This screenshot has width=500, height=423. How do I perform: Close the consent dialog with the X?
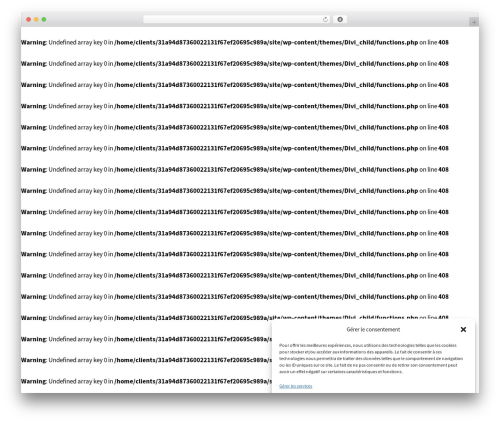pos(463,329)
